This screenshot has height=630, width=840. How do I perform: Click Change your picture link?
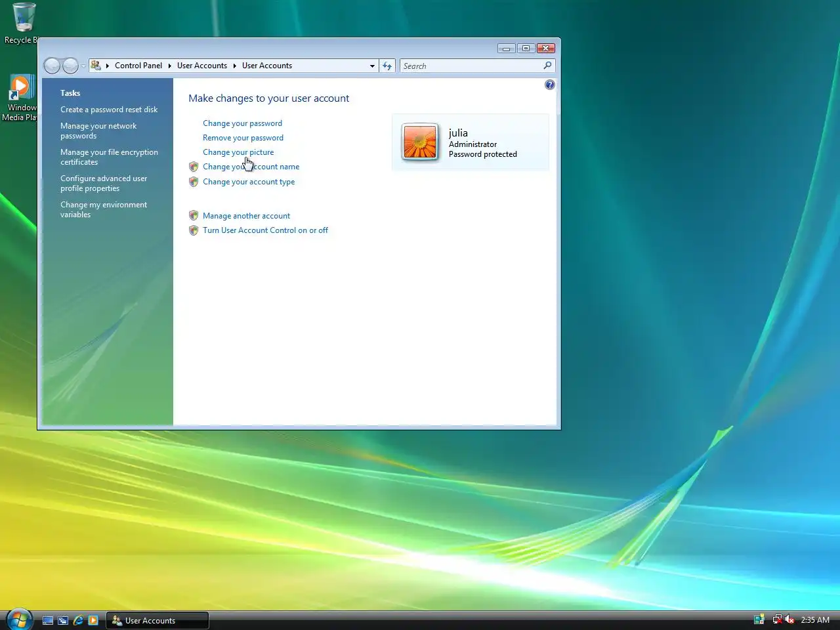(238, 152)
